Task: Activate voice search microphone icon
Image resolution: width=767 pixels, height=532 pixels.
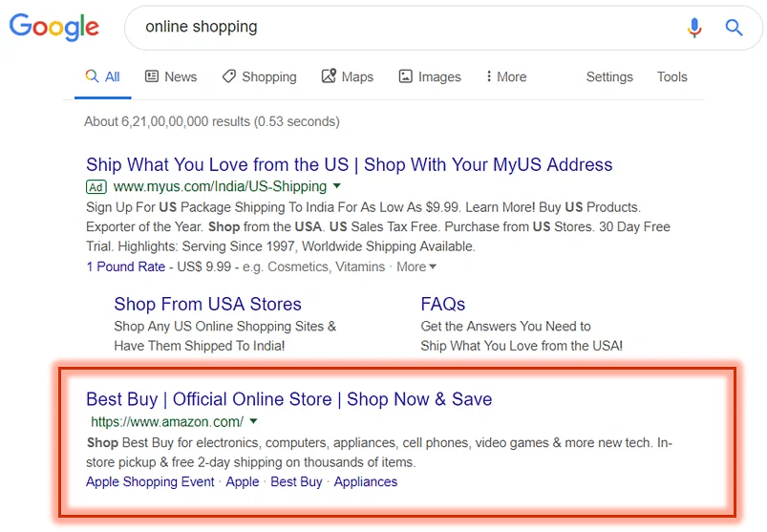Action: point(694,28)
